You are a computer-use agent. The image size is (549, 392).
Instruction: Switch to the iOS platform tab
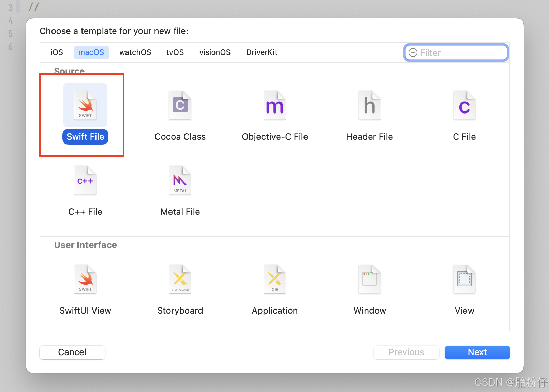pyautogui.click(x=57, y=52)
